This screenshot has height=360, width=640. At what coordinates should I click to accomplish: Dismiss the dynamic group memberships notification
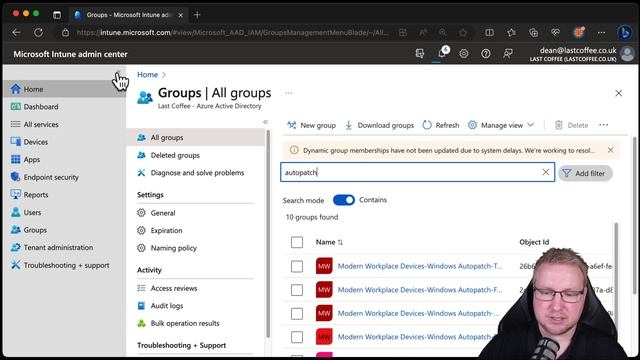(x=610, y=150)
